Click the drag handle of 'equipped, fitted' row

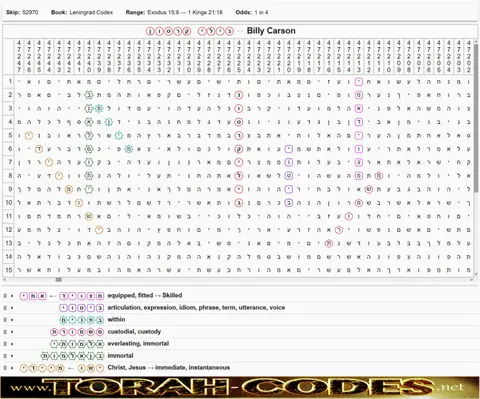[x=5, y=296]
